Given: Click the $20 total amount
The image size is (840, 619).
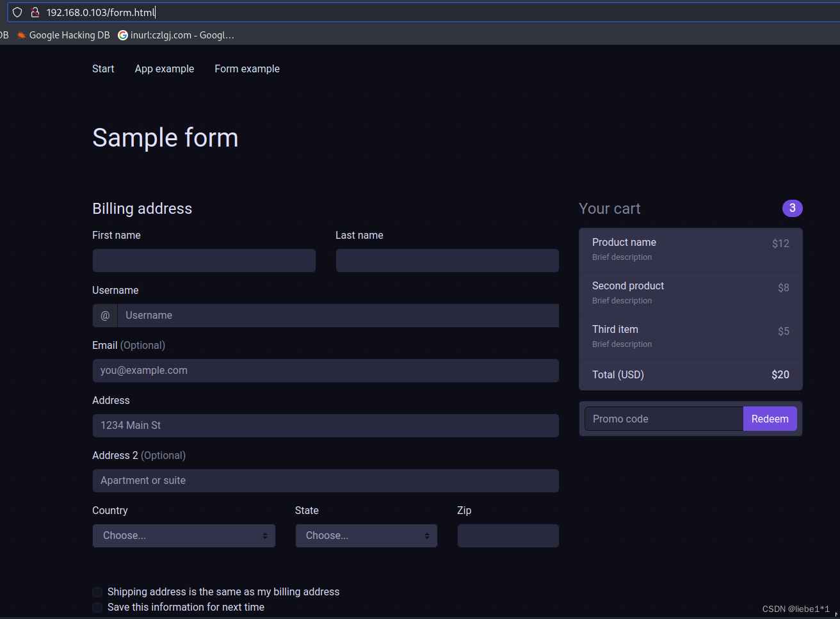Looking at the screenshot, I should point(780,374).
